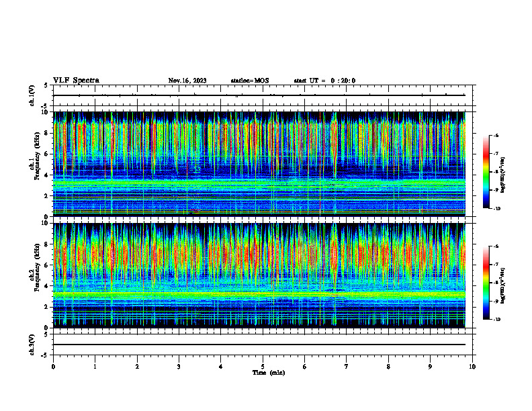
Task: Click the ch.1 spectrogram color scale bar
Action: (x=486, y=172)
